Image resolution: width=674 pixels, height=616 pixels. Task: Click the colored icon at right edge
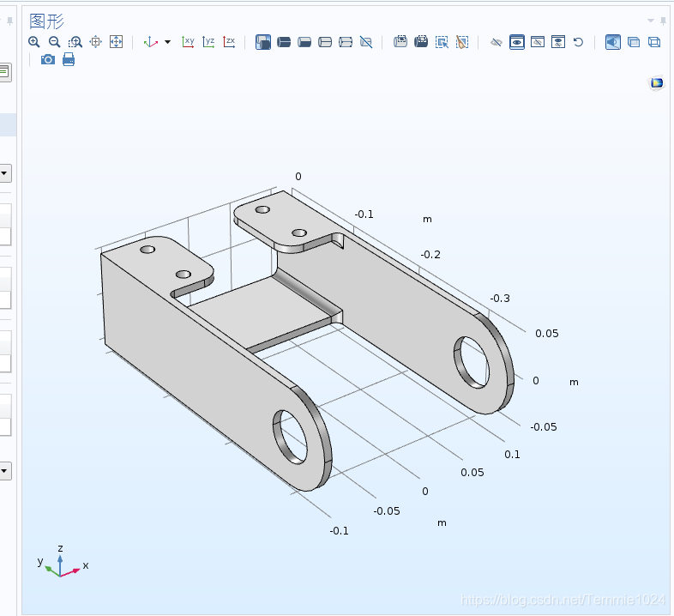pyautogui.click(x=656, y=82)
